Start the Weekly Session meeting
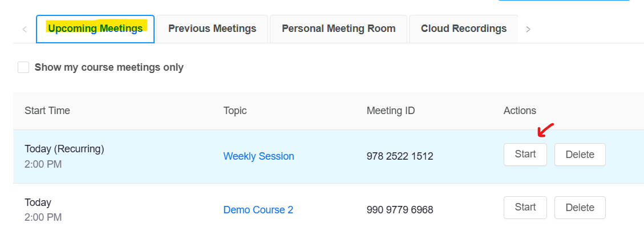644x231 pixels. coord(525,155)
